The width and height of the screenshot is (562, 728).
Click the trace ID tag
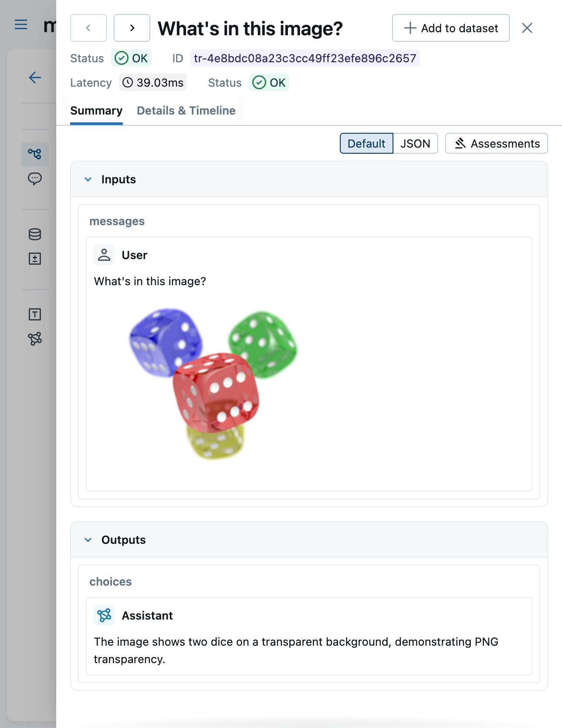pos(305,58)
